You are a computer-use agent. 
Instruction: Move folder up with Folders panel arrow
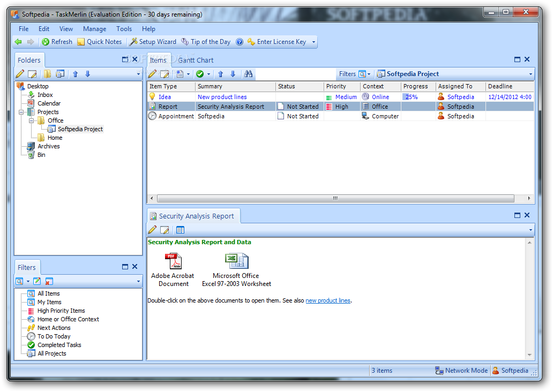click(75, 74)
